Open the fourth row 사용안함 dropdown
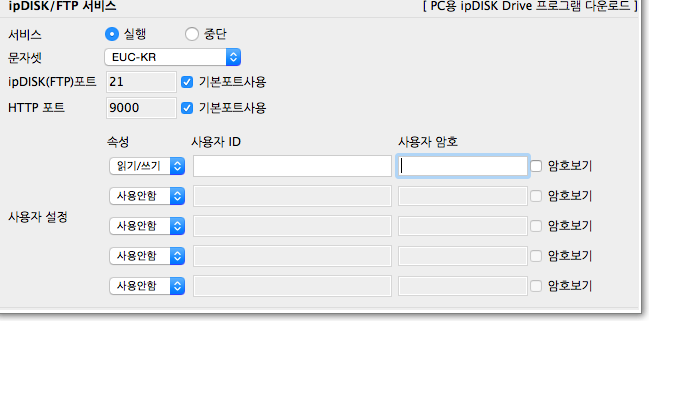 tap(147, 256)
